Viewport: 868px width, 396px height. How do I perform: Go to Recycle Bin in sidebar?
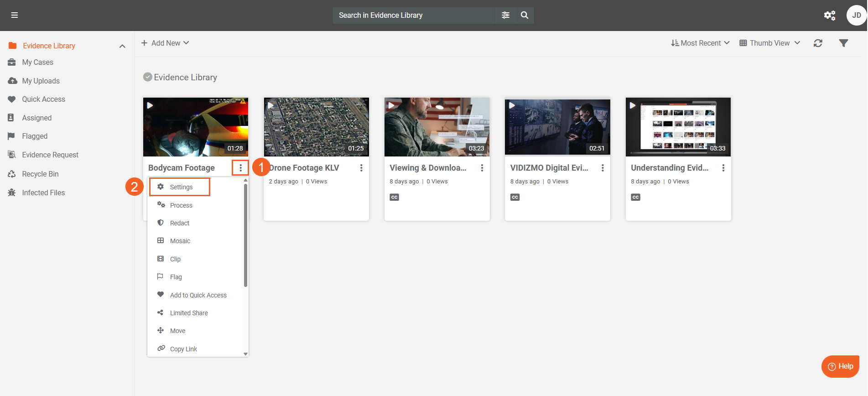coord(40,174)
